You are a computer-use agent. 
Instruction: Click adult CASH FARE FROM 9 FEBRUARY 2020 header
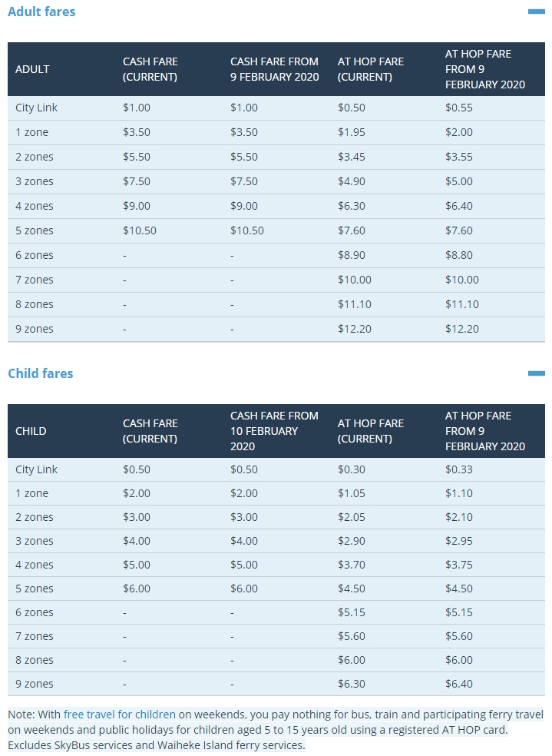274,69
